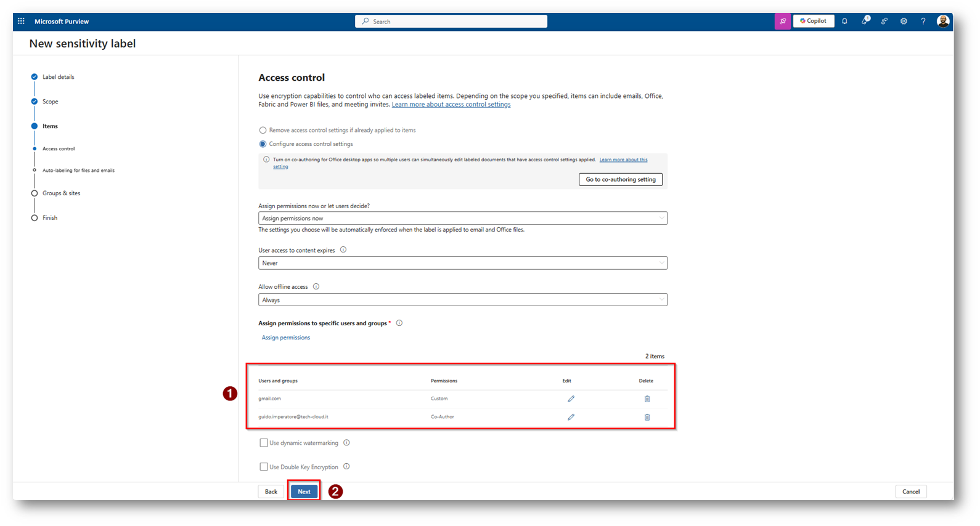
Task: Click the Users and groups column header
Action: point(278,381)
